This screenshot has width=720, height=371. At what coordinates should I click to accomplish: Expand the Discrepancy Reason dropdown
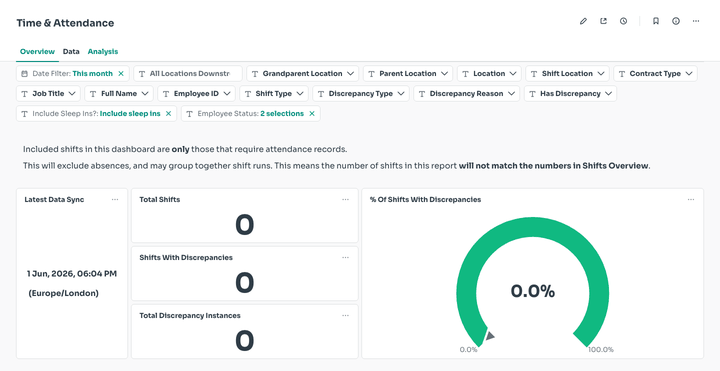467,94
